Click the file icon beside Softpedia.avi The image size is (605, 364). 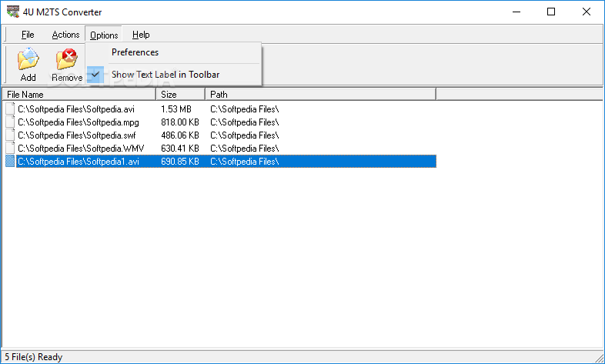coord(10,109)
